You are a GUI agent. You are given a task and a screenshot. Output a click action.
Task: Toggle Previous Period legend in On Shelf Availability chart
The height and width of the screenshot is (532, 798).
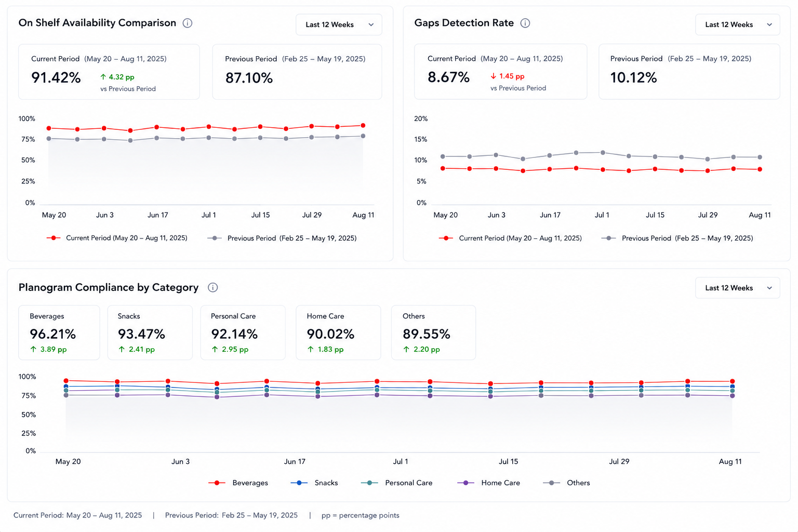(282, 238)
